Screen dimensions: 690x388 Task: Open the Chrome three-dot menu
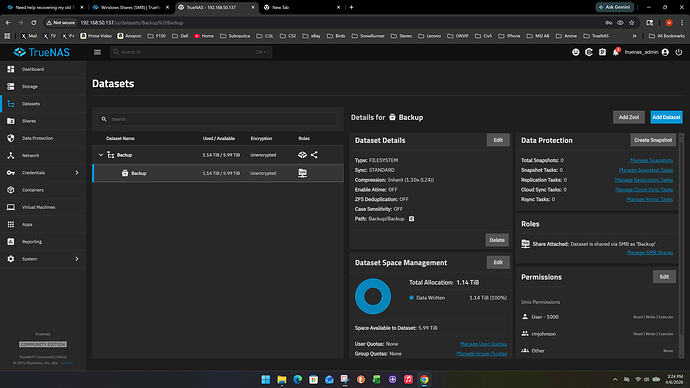pos(682,22)
